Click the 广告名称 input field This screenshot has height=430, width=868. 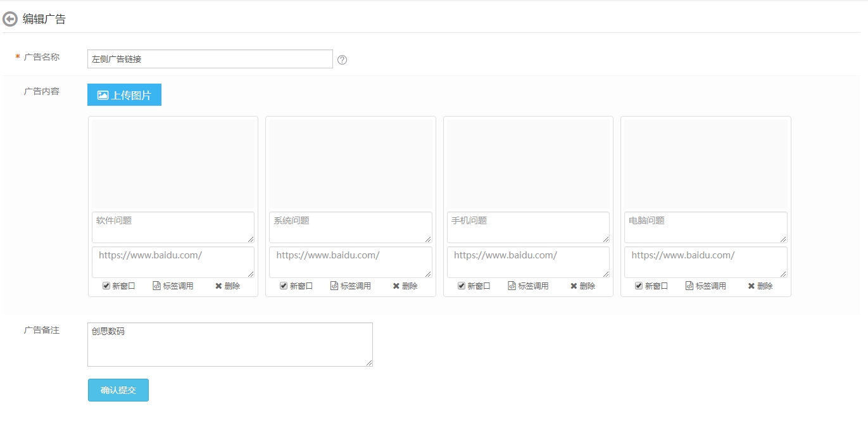tap(210, 59)
